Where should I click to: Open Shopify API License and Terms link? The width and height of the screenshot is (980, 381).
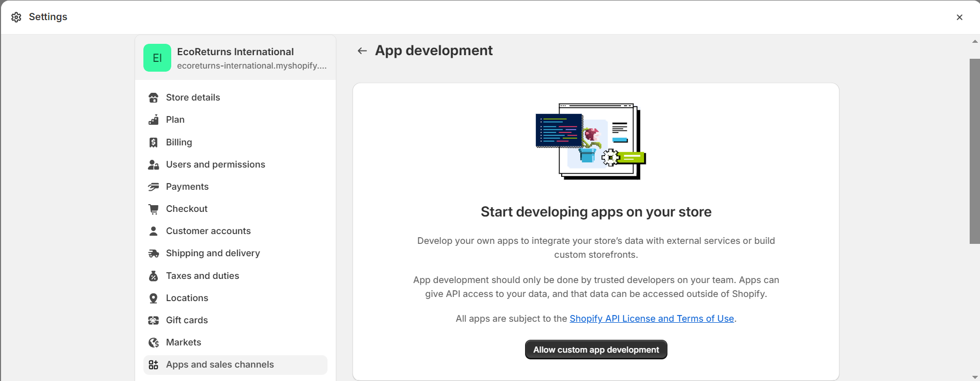(x=651, y=319)
